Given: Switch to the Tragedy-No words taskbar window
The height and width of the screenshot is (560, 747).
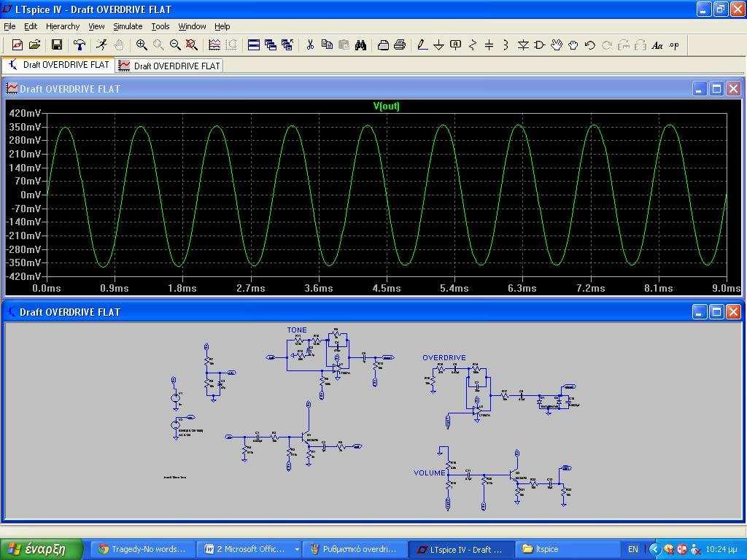Looking at the screenshot, I should tap(142, 549).
